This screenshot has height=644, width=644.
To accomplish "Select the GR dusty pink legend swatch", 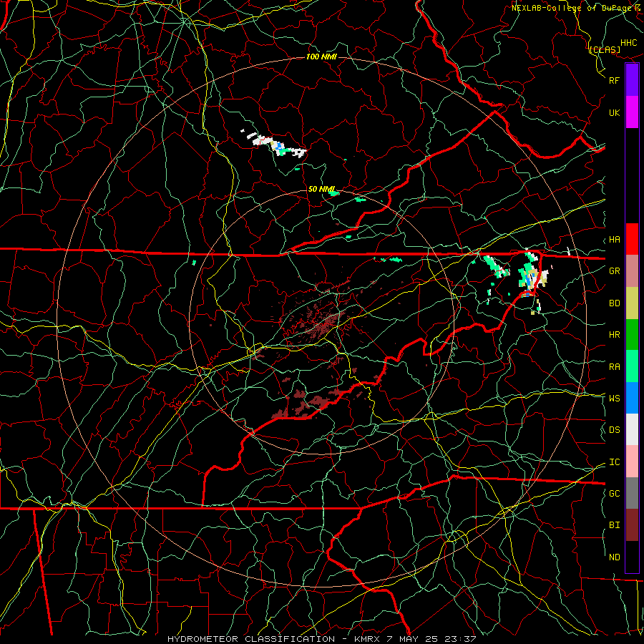I will [632, 271].
